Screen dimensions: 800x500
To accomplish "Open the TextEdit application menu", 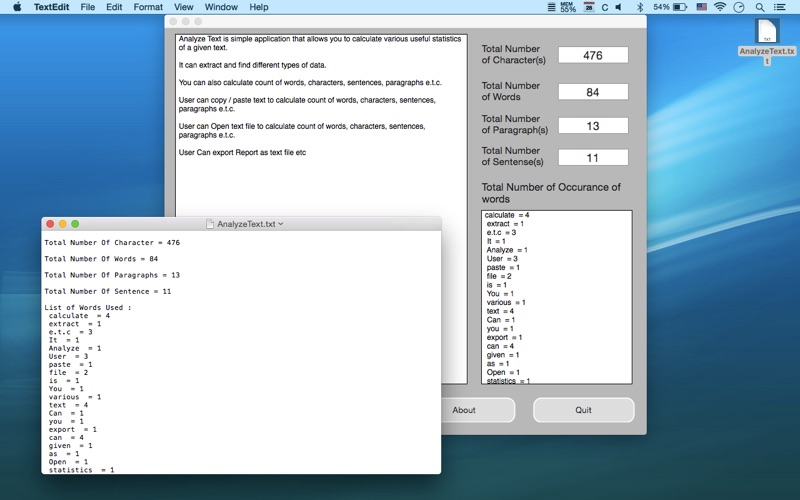I will point(51,7).
